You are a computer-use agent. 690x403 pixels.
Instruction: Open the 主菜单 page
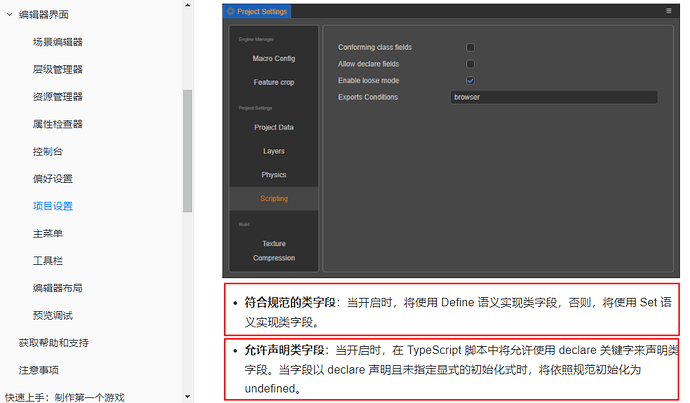[x=48, y=233]
